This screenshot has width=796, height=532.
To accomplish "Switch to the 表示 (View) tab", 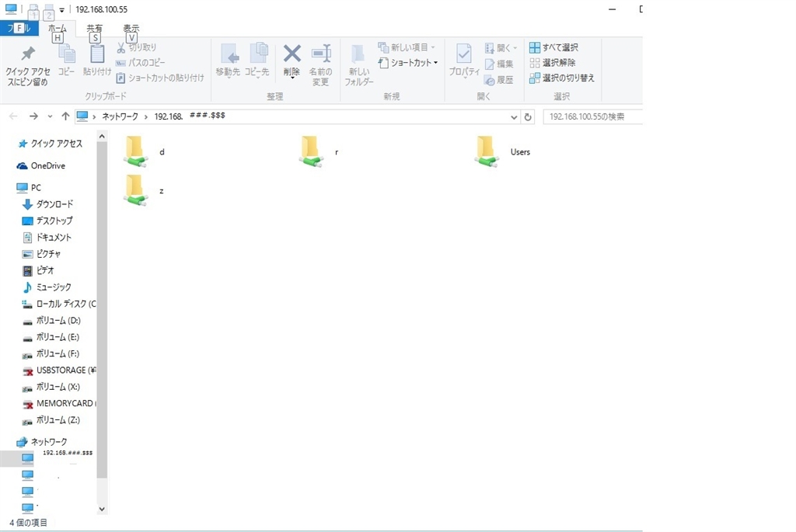I will 131,29.
